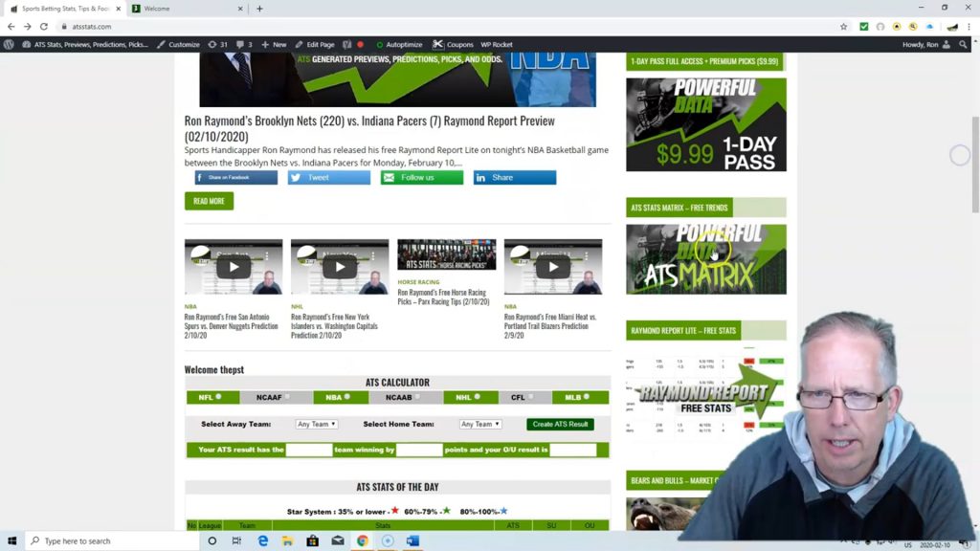
Task: Open the Windows Start menu
Action: (11, 540)
